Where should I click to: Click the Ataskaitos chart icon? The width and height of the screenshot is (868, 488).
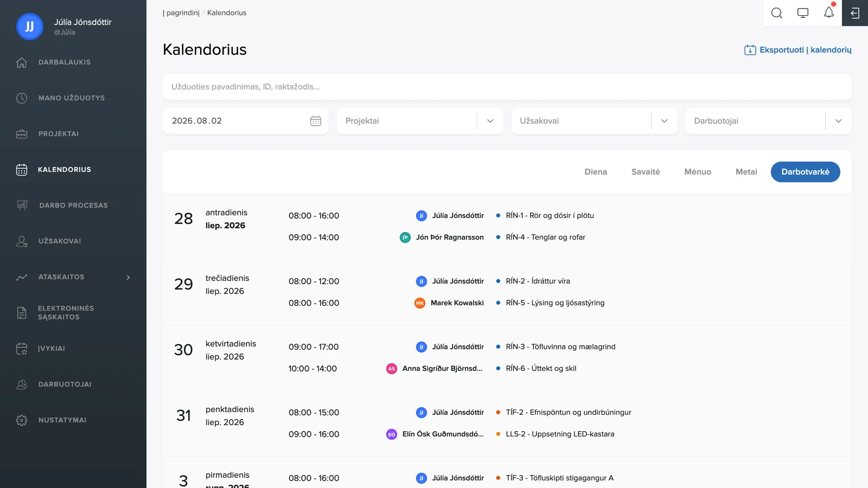22,277
